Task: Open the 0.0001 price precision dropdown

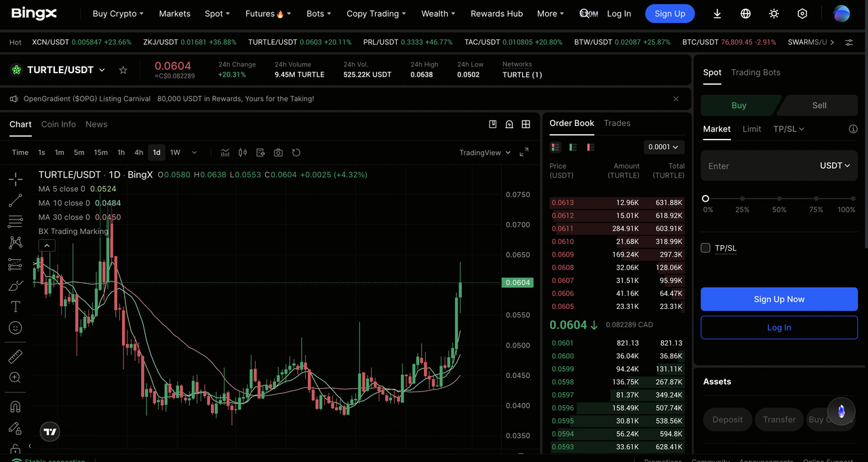Action: click(x=663, y=147)
